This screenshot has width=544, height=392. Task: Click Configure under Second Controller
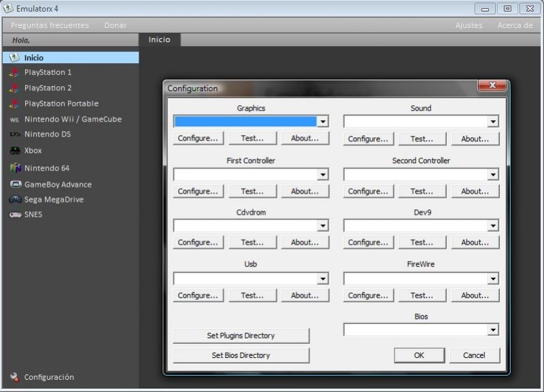(x=368, y=192)
